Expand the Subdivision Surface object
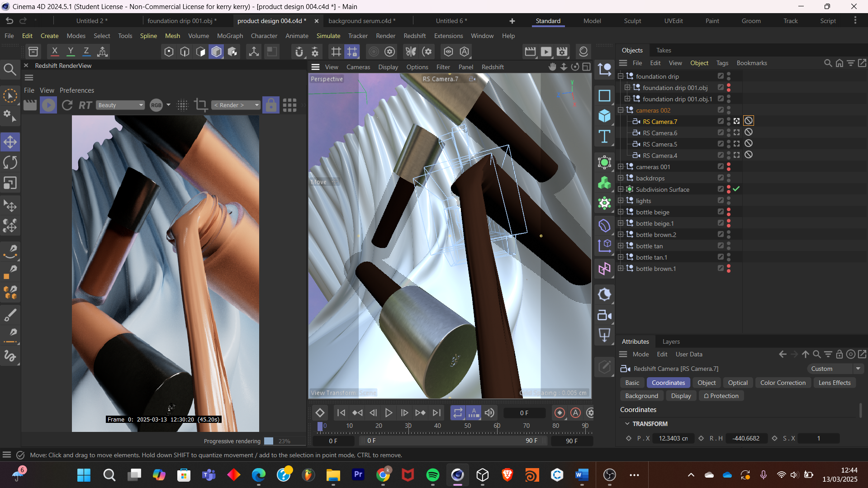 click(x=621, y=190)
